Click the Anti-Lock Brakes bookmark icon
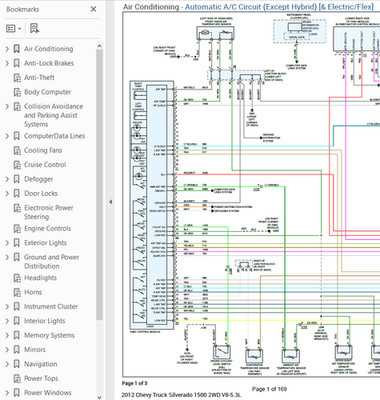The height and width of the screenshot is (400, 380). [17, 63]
